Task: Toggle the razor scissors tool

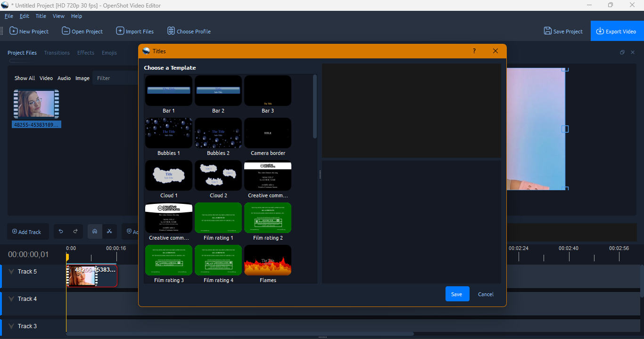Action: [x=109, y=231]
